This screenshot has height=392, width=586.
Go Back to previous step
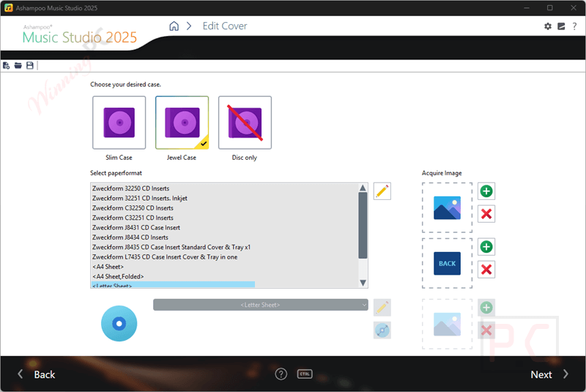tap(45, 374)
